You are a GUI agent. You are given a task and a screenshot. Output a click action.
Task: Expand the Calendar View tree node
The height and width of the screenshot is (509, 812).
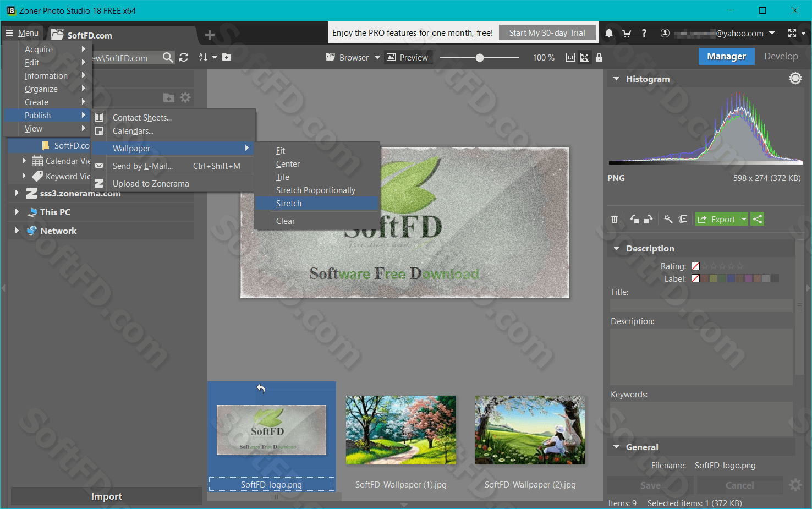tap(24, 161)
